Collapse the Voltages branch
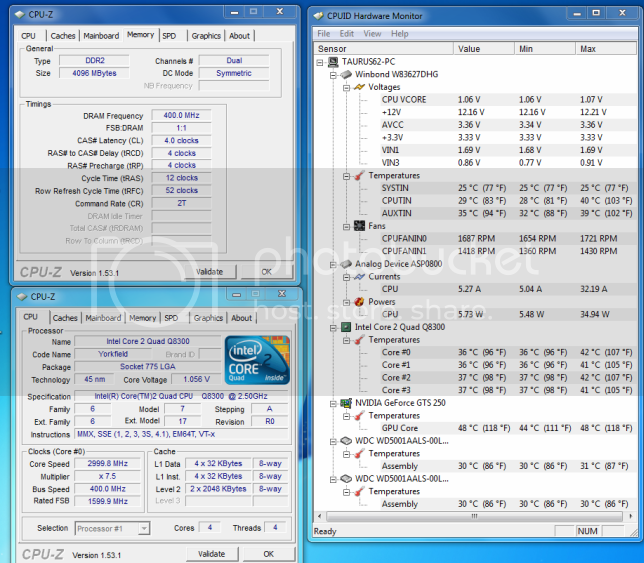The height and width of the screenshot is (563, 644). (346, 88)
